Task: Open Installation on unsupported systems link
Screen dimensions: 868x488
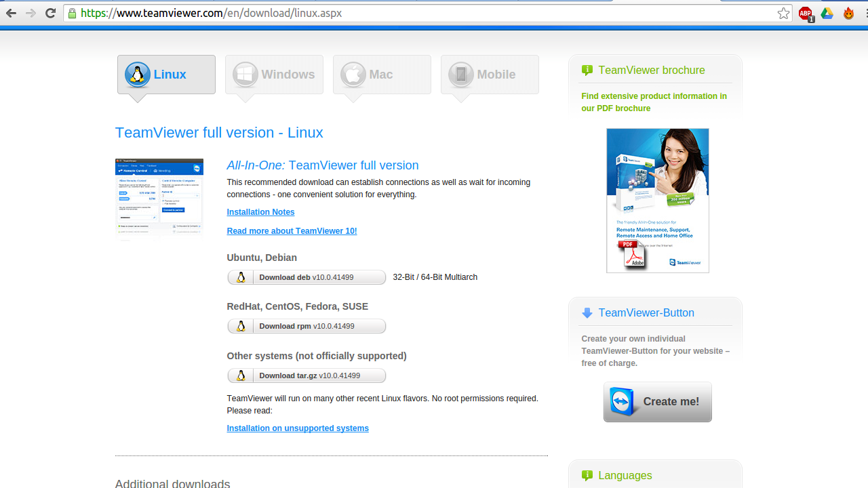Action: (x=298, y=428)
